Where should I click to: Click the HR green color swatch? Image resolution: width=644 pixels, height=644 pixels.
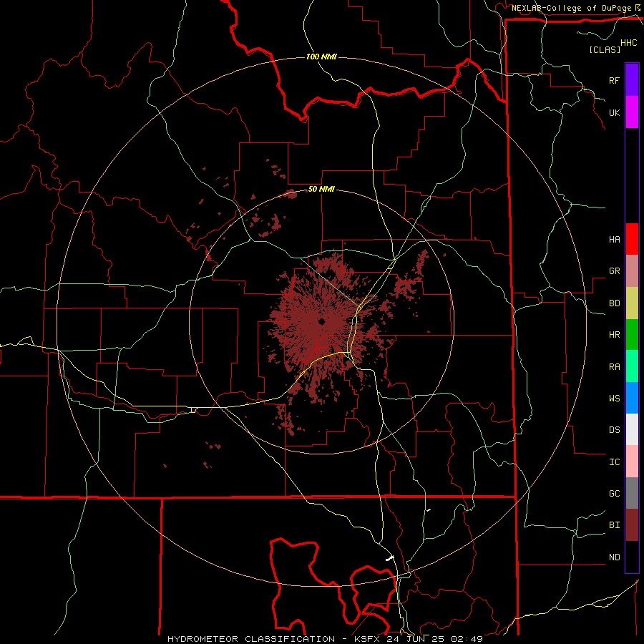632,335
